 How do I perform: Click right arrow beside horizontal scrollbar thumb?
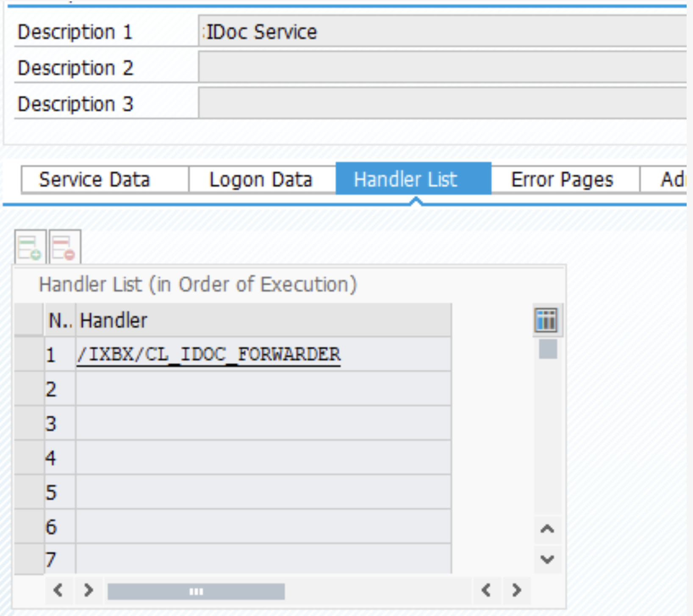point(89,590)
